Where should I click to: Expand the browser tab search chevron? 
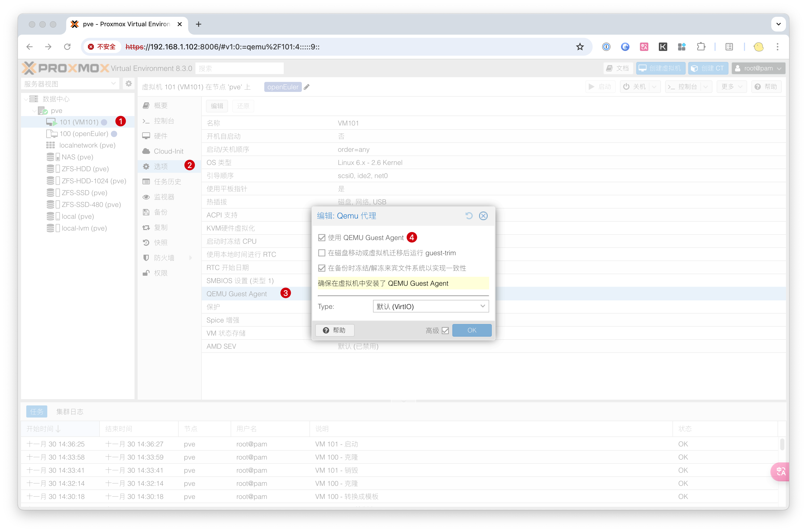pyautogui.click(x=778, y=24)
